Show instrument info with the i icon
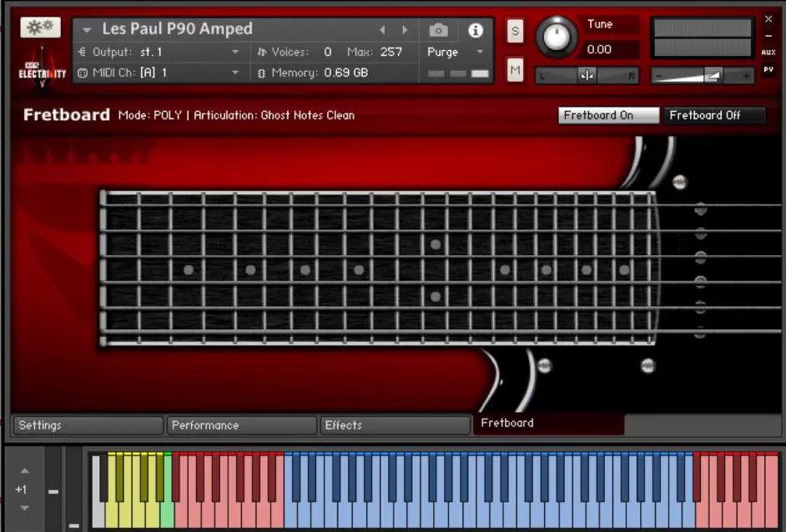The width and height of the screenshot is (786, 532). (x=476, y=31)
